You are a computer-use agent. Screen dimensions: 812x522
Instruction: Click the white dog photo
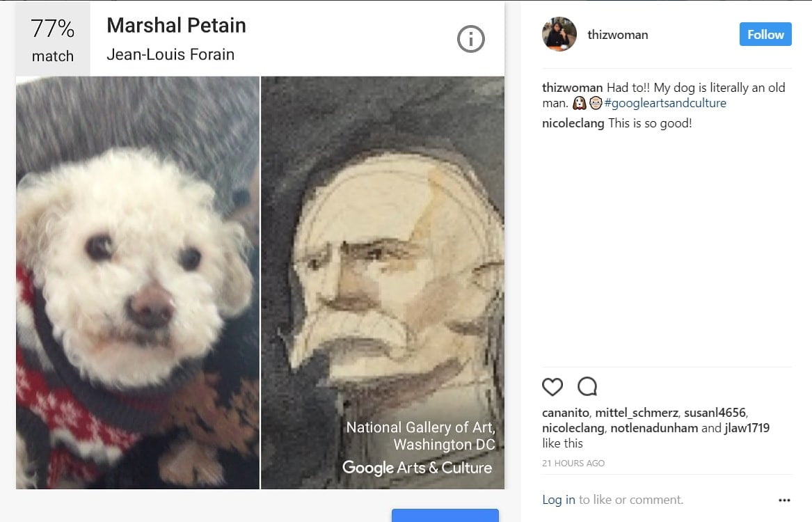[138, 283]
